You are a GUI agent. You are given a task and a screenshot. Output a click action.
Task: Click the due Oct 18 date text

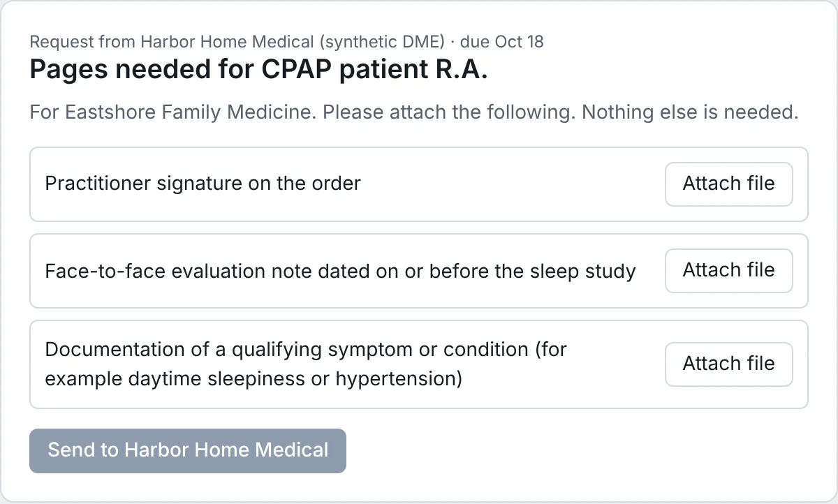[x=502, y=41]
